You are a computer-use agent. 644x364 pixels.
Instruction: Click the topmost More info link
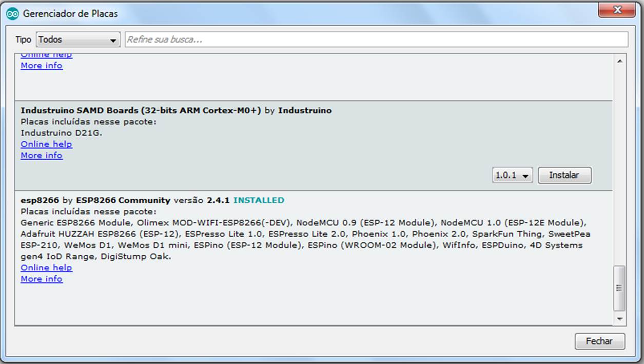coord(41,65)
